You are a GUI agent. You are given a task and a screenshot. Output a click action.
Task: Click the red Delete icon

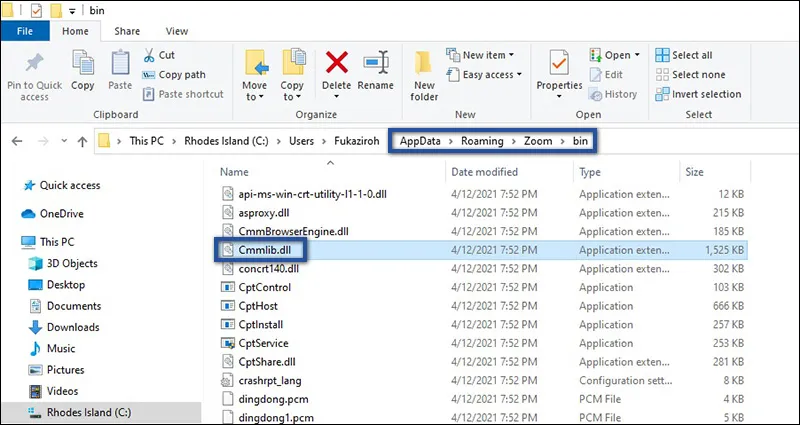pos(337,63)
